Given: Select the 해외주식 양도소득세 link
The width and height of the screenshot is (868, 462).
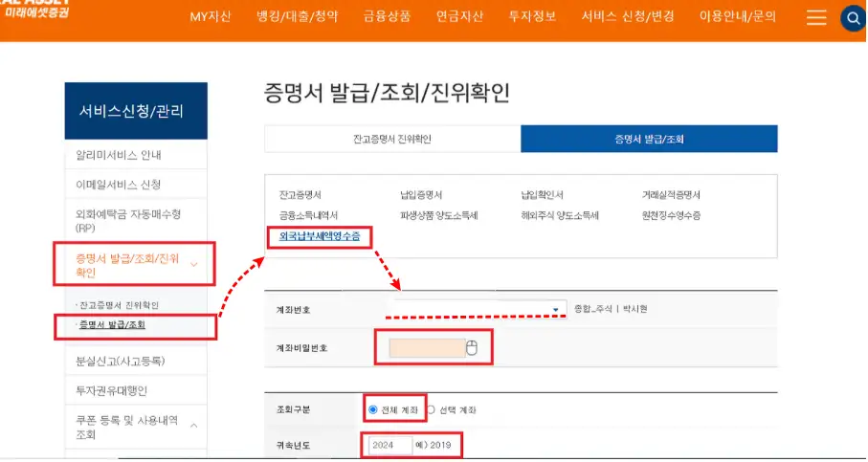Looking at the screenshot, I should tap(560, 216).
